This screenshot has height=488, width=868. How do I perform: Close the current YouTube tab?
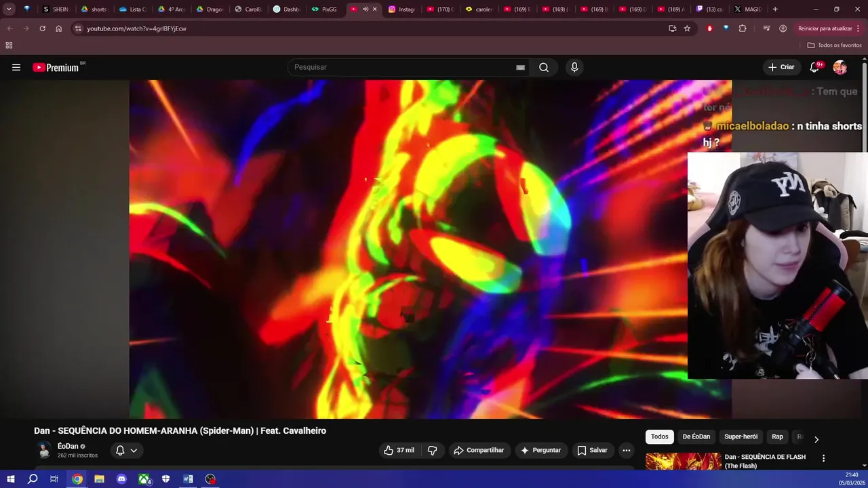click(x=374, y=9)
